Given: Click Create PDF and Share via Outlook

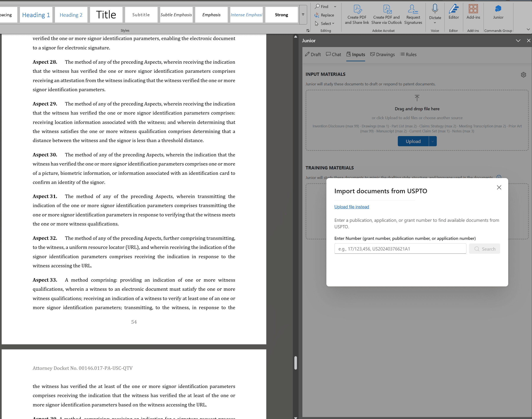Looking at the screenshot, I should (x=386, y=15).
